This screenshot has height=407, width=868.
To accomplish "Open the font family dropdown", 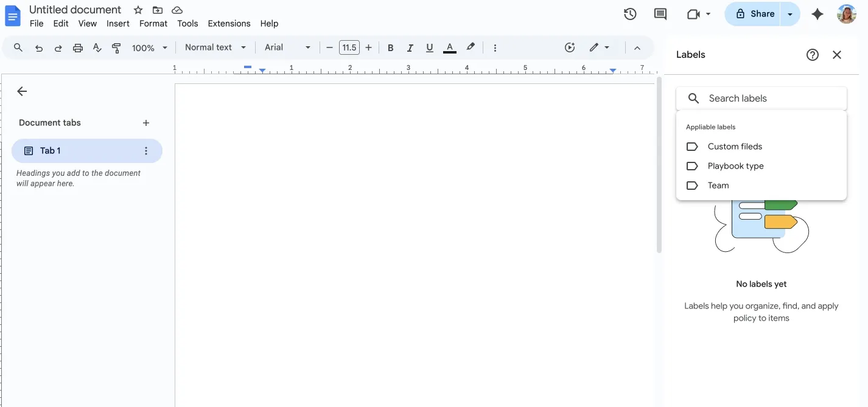I will tap(287, 47).
